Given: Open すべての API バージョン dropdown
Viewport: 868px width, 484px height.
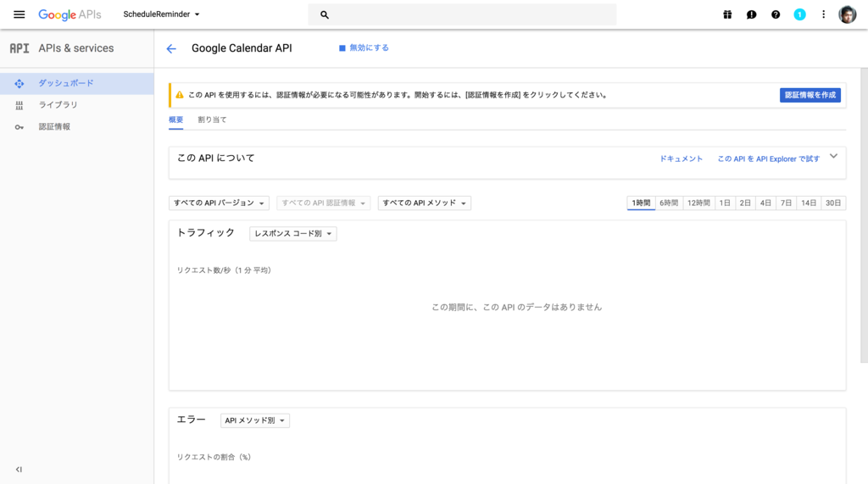Looking at the screenshot, I should (219, 203).
